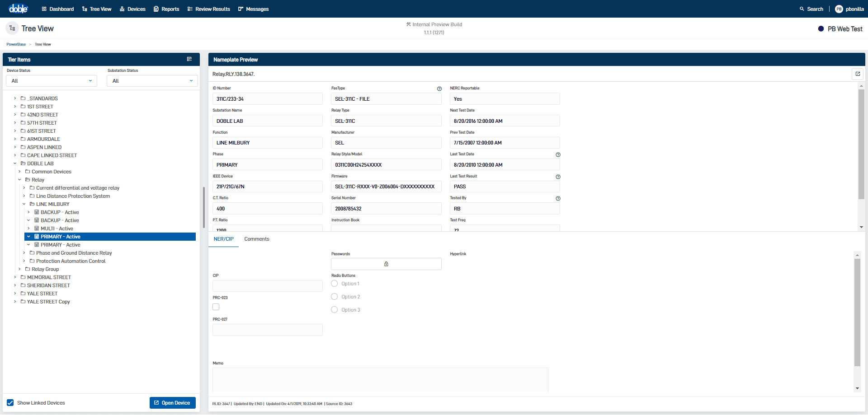Click the Serial Number field

pos(386,209)
